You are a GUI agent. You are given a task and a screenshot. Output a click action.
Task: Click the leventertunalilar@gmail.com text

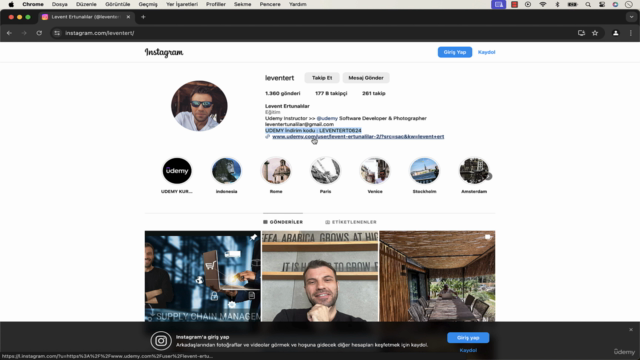click(299, 124)
